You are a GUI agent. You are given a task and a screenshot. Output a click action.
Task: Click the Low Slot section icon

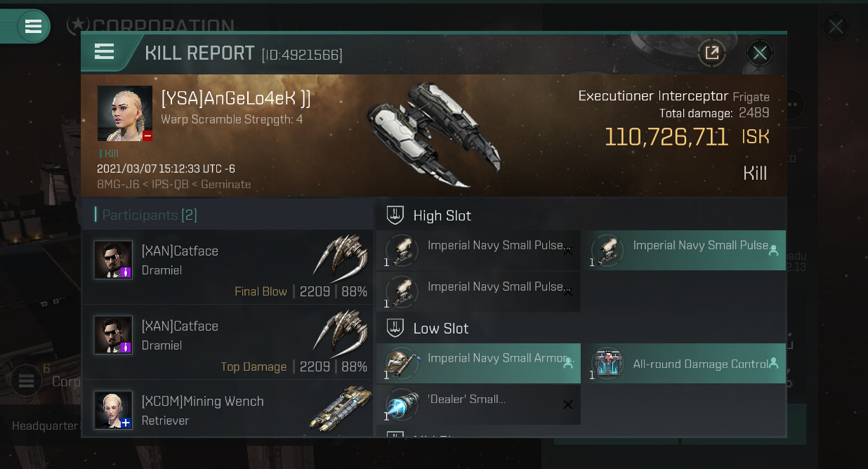tap(395, 328)
